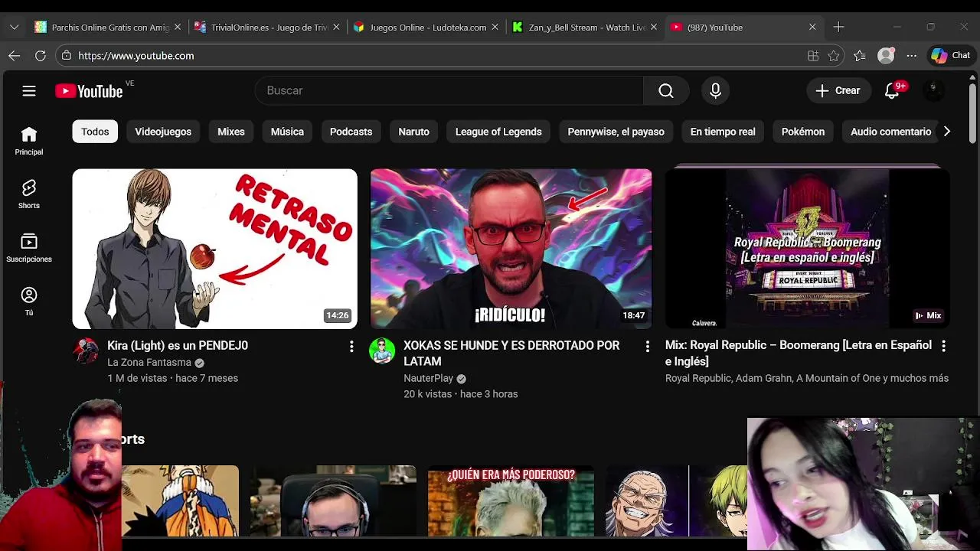Screen dimensions: 980x551
Task: Open options for Royal Republic mix
Action: (x=943, y=346)
